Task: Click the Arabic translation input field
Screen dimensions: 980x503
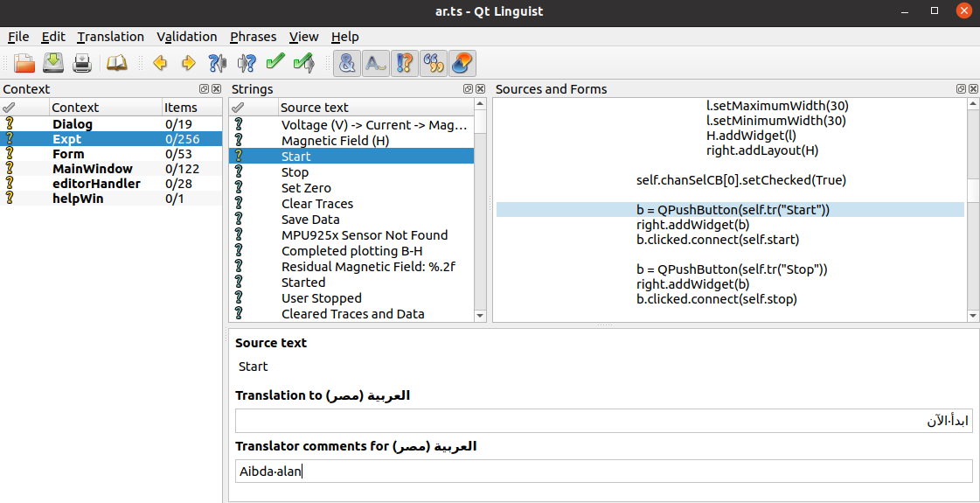Action: (x=604, y=421)
